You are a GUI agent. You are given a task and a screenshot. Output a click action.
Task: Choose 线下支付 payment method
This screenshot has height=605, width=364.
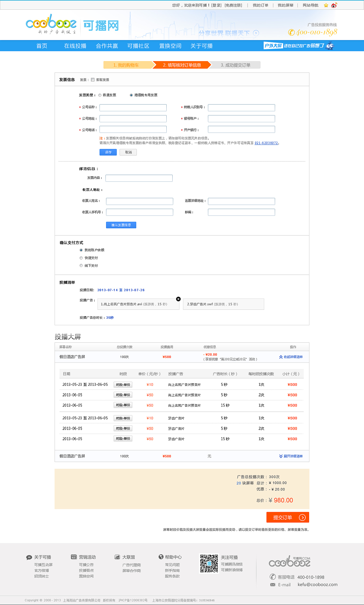81,266
